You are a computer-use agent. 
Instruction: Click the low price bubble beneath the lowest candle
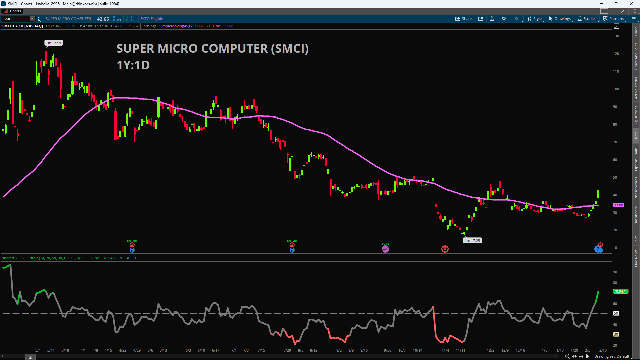[x=472, y=240]
